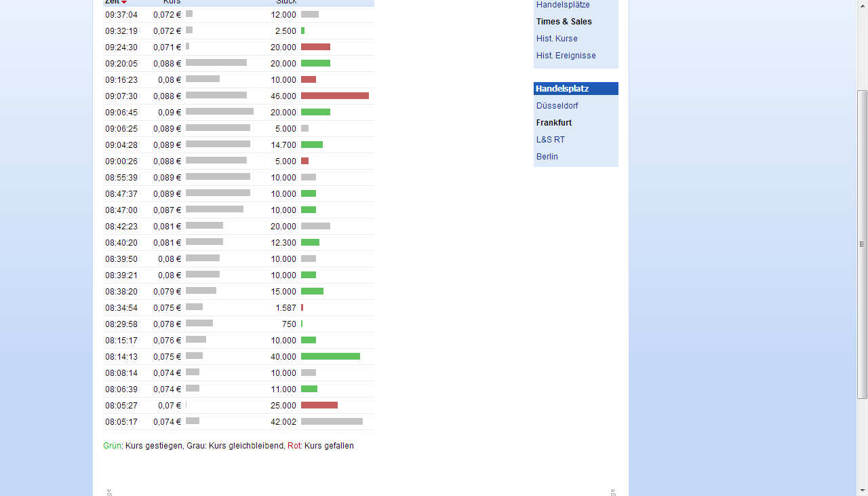Select Times & Sales in the sidebar
This screenshot has width=868, height=496.
[564, 22]
